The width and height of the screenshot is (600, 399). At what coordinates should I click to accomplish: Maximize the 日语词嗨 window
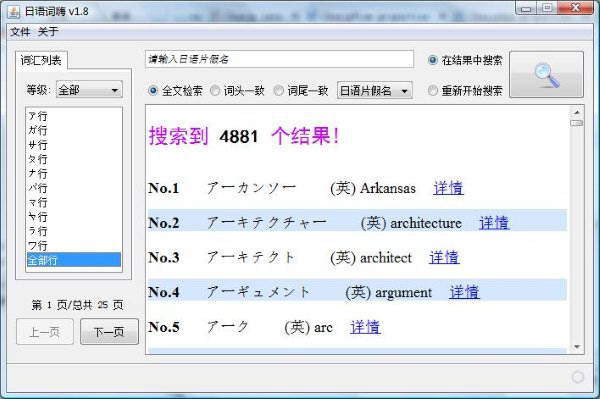[548, 8]
